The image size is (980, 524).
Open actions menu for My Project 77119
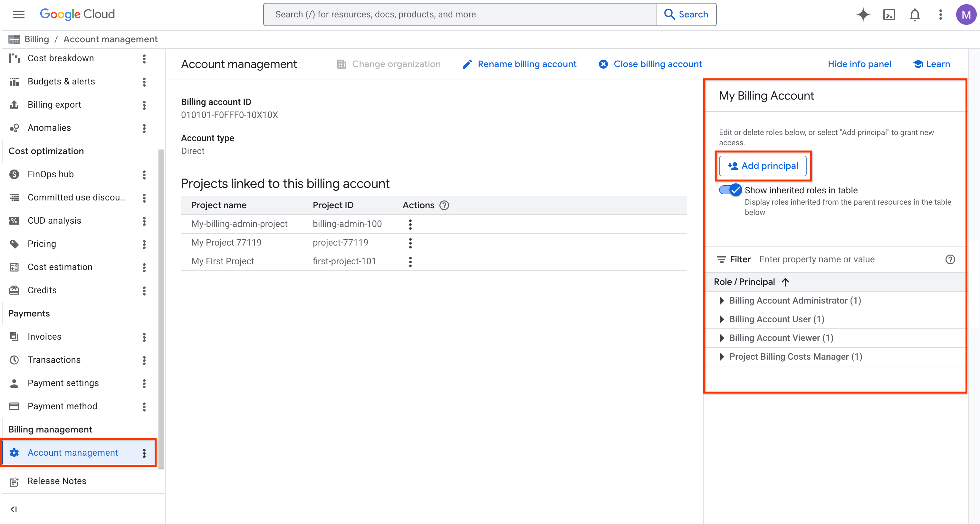click(410, 243)
